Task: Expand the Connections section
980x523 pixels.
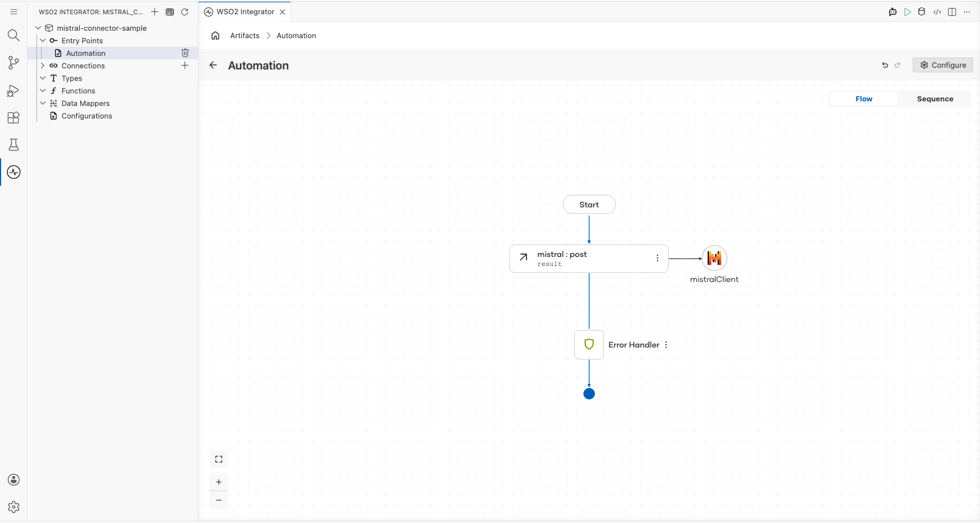Action: tap(43, 66)
